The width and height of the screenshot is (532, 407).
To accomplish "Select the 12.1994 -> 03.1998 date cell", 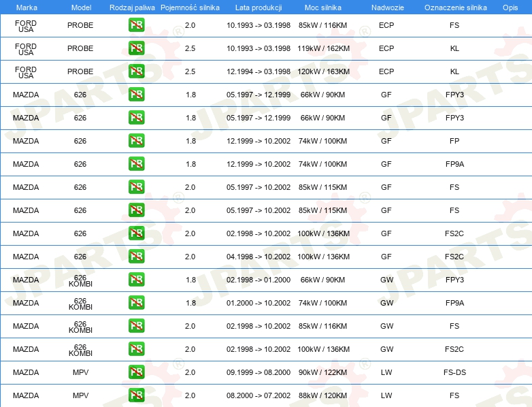I will [259, 71].
